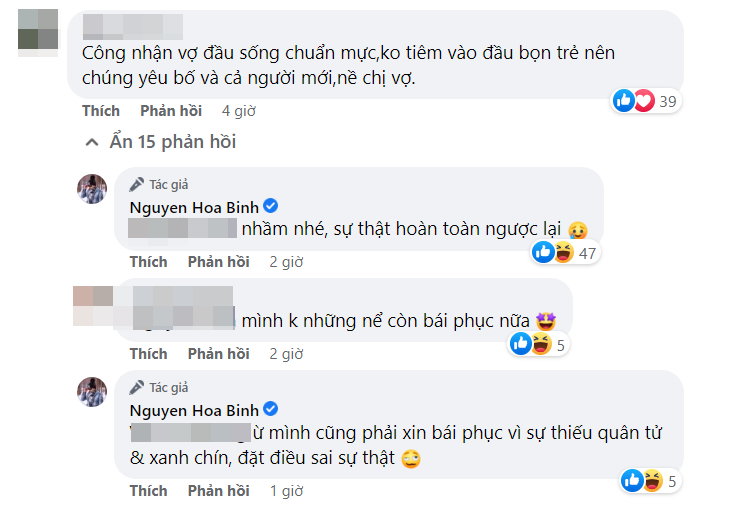Click Nguyen Hoa Binh avatar on last reply
The image size is (737, 507).
pos(92,392)
